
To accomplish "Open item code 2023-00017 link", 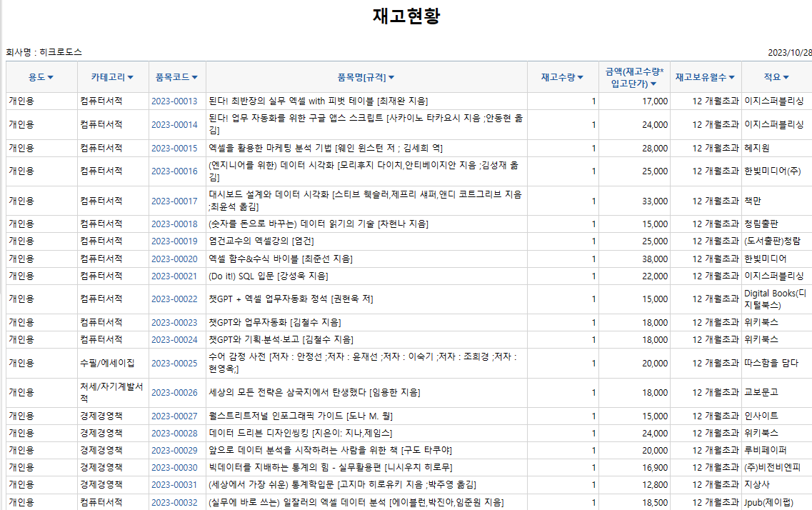I will [x=174, y=201].
